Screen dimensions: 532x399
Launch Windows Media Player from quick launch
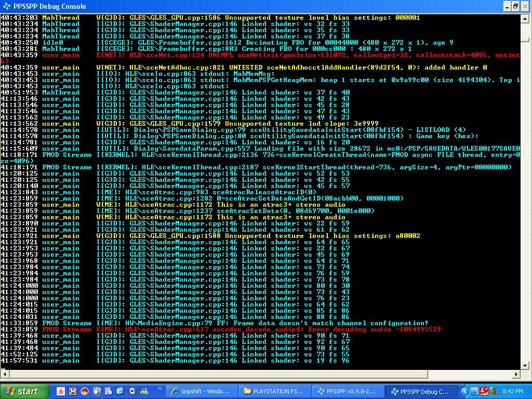pos(132,391)
